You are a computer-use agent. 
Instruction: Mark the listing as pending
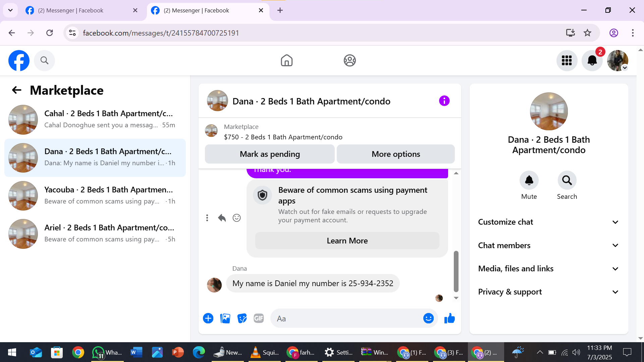coord(270,154)
